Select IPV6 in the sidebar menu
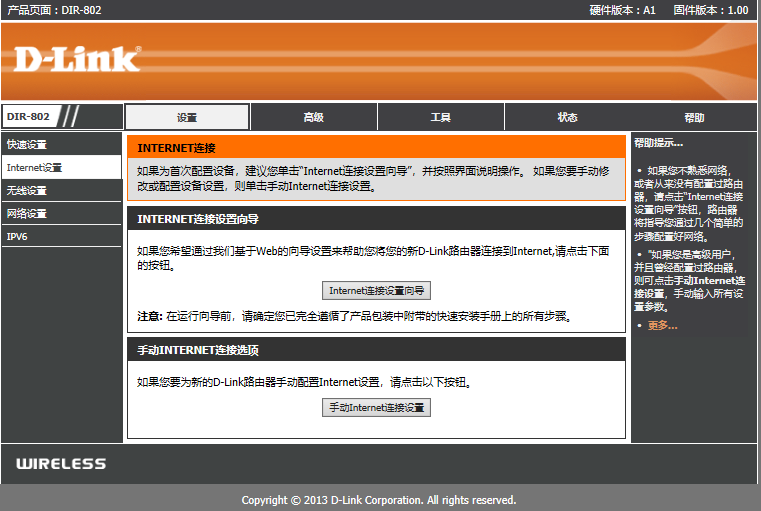This screenshot has width=761, height=511. [x=17, y=237]
